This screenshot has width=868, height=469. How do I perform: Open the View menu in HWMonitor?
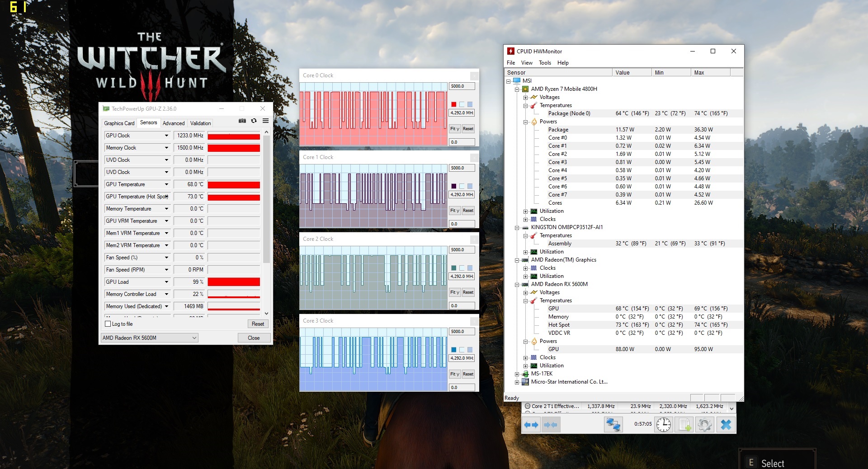(x=527, y=63)
